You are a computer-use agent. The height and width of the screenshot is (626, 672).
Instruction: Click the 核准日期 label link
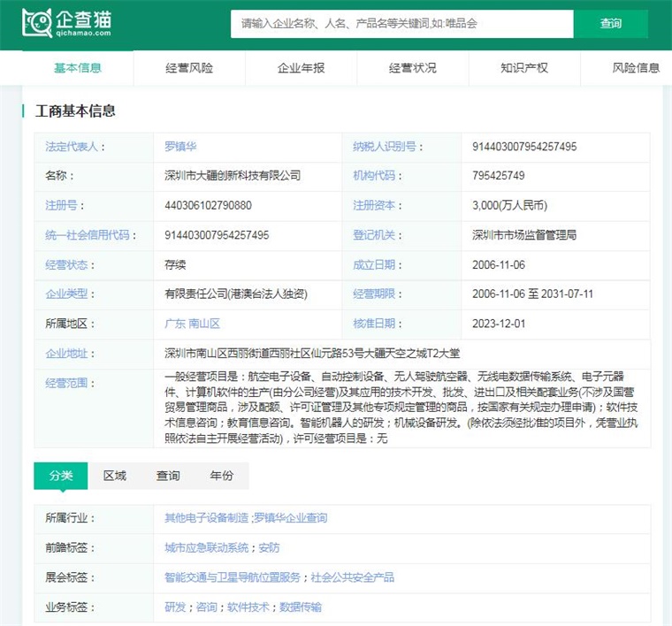374,324
